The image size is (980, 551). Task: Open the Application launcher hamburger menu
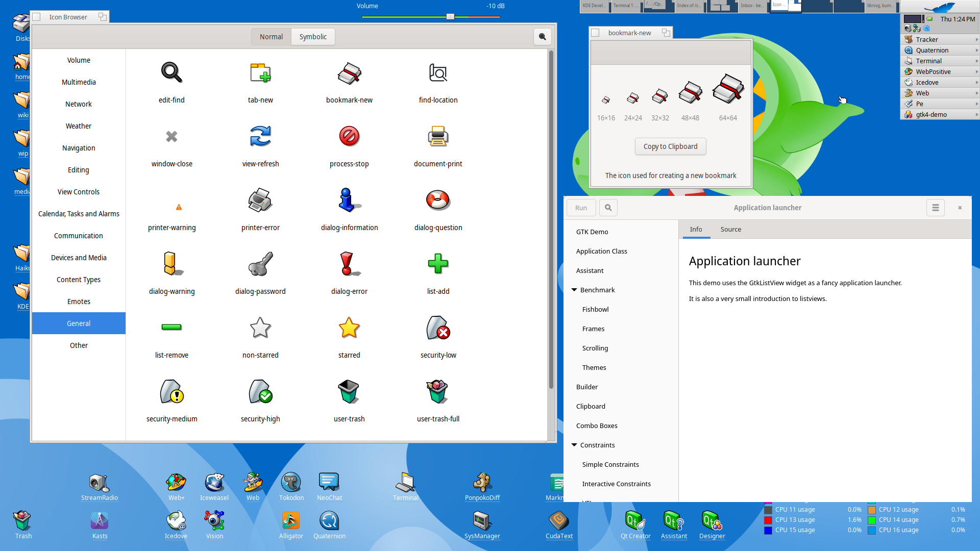click(935, 208)
